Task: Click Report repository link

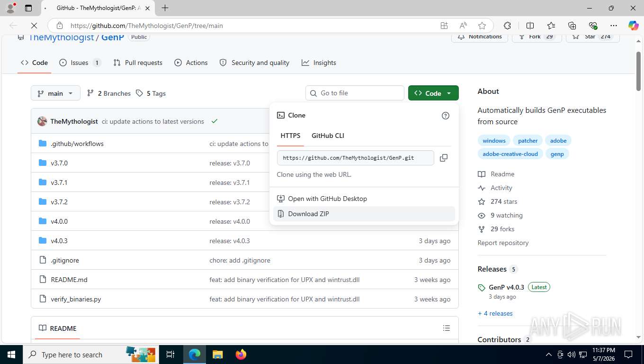Action: [503, 243]
